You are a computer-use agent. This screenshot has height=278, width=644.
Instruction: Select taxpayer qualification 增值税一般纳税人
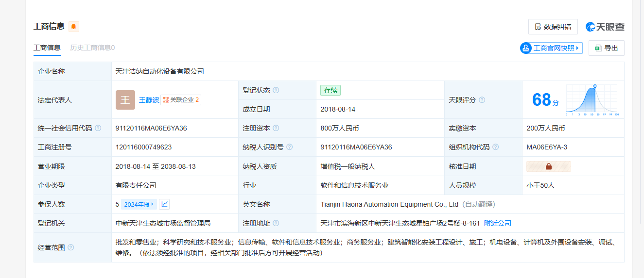tap(348, 166)
